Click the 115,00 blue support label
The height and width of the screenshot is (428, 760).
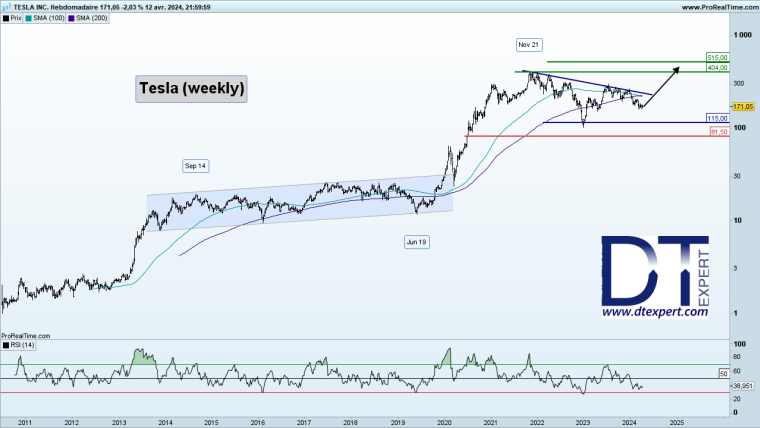pos(717,119)
